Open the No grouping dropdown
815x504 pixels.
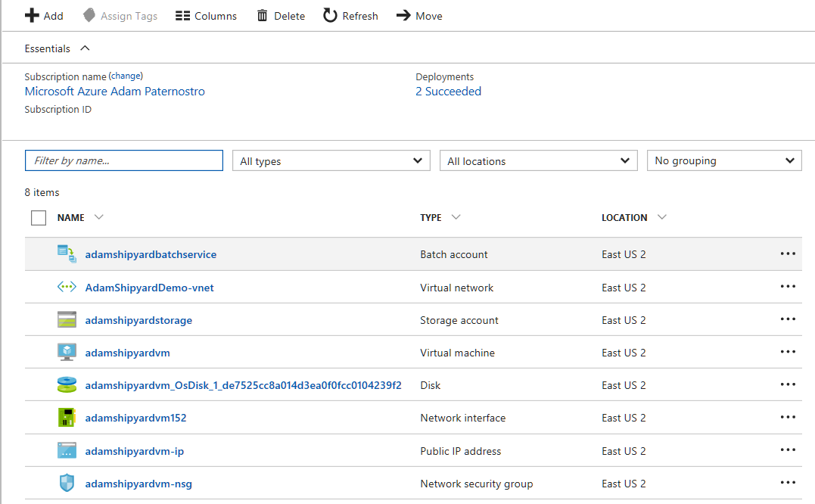(x=724, y=160)
